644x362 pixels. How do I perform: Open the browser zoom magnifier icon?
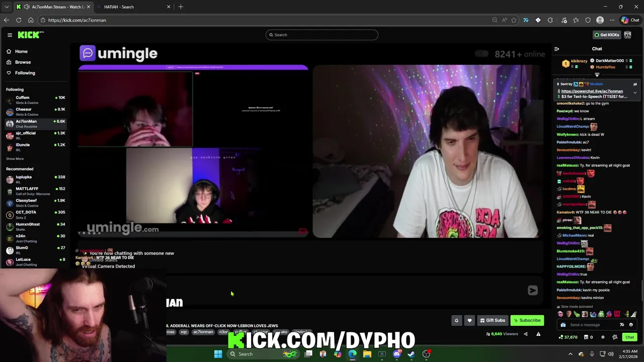tap(495, 20)
